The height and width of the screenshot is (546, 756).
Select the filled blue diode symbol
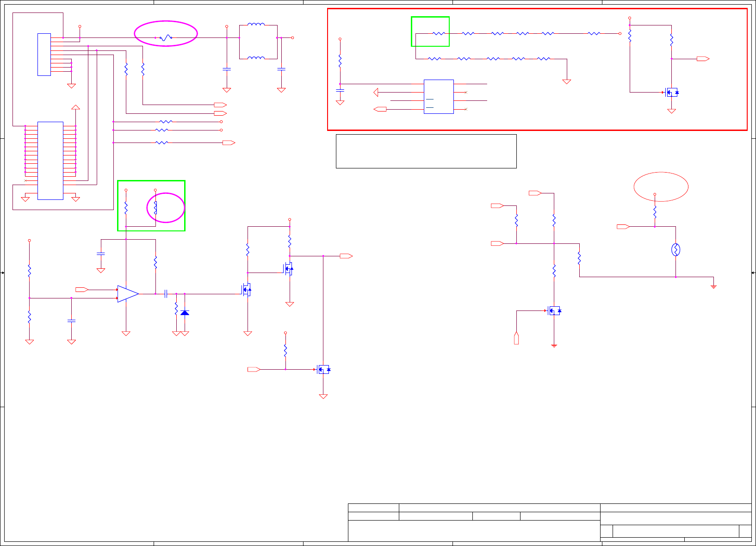click(x=185, y=313)
